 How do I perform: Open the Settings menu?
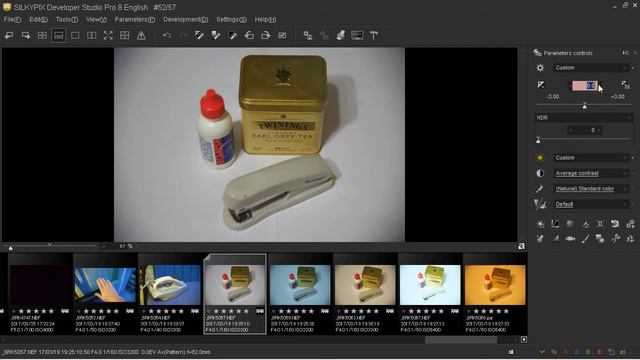point(231,19)
